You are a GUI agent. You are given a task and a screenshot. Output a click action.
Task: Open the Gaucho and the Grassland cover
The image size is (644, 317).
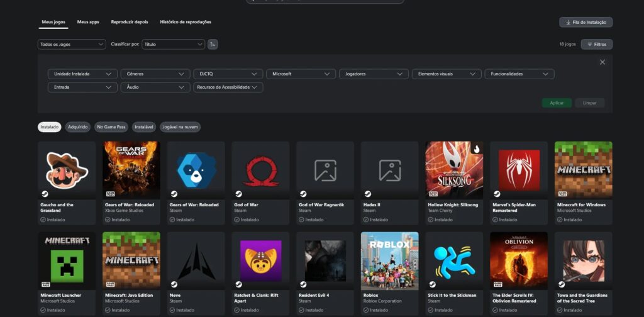[67, 170]
